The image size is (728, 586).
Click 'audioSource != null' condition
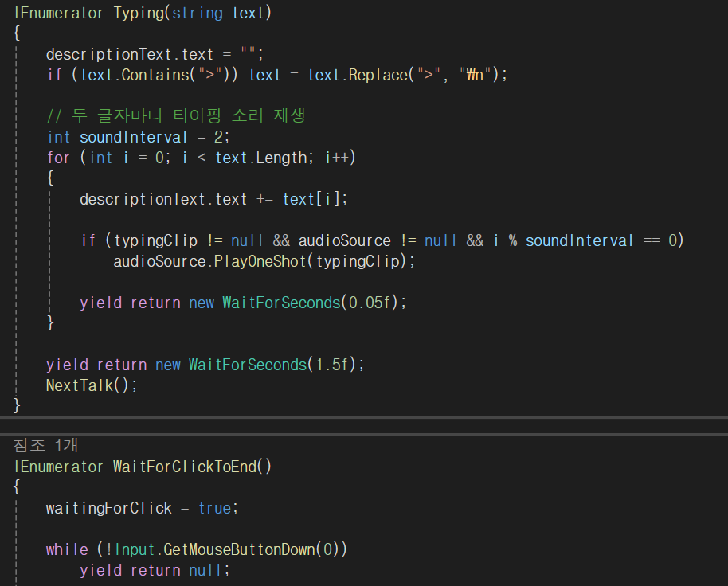[x=378, y=240]
